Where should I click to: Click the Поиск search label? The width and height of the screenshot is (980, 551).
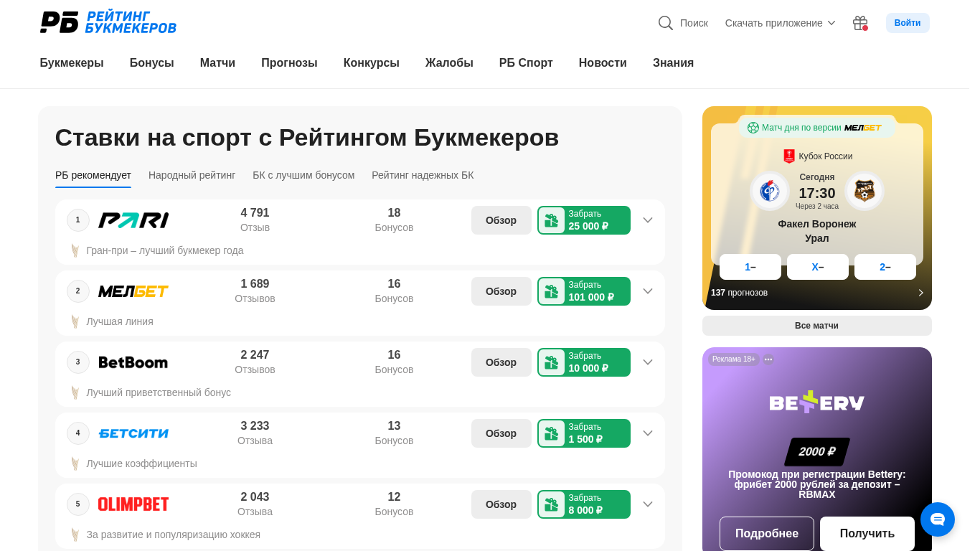(694, 23)
